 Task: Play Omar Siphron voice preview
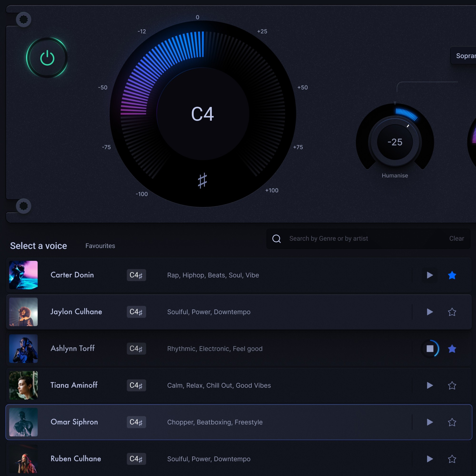point(430,422)
